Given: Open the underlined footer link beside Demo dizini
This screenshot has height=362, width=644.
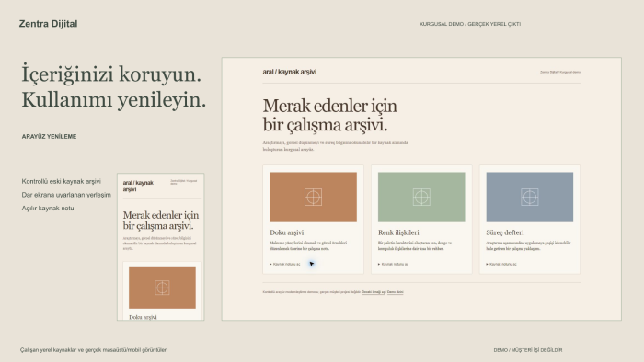Looking at the screenshot, I should click(374, 292).
